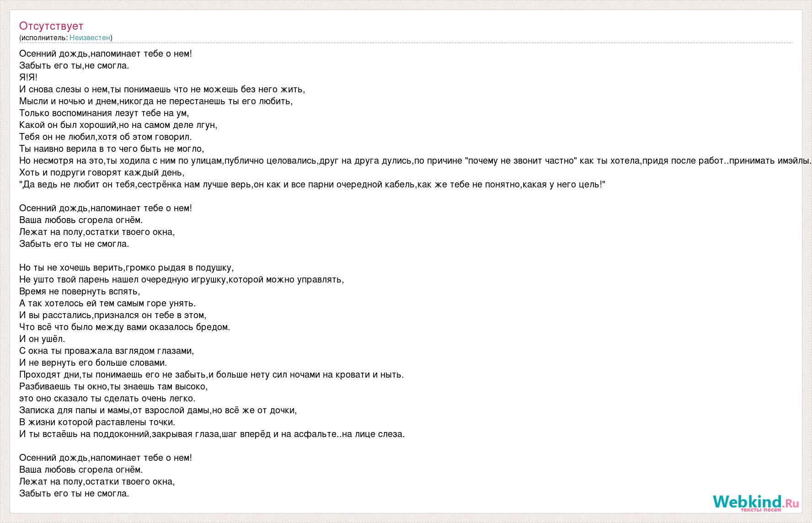Viewport: 812px width, 523px height.
Task: Click line С окна ты проважала взглядом глазами
Action: click(107, 351)
